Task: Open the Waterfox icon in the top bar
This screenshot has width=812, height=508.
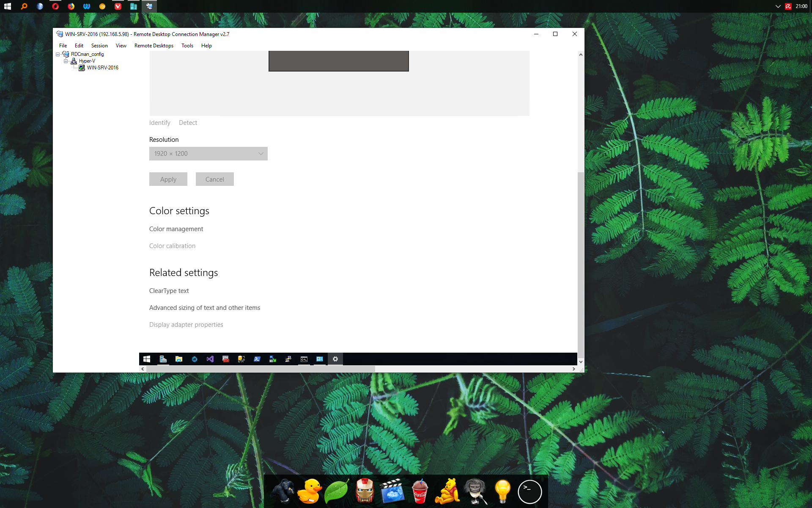Action: 87,6
